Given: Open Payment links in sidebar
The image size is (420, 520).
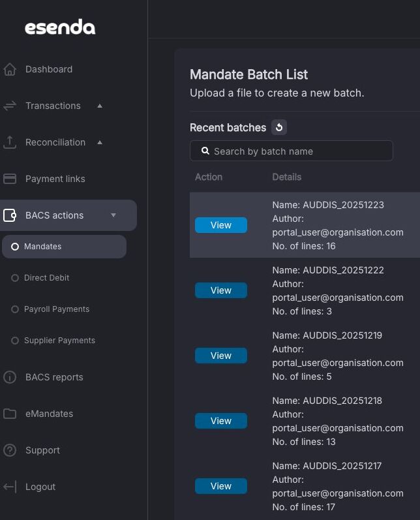Looking at the screenshot, I should click(55, 179).
